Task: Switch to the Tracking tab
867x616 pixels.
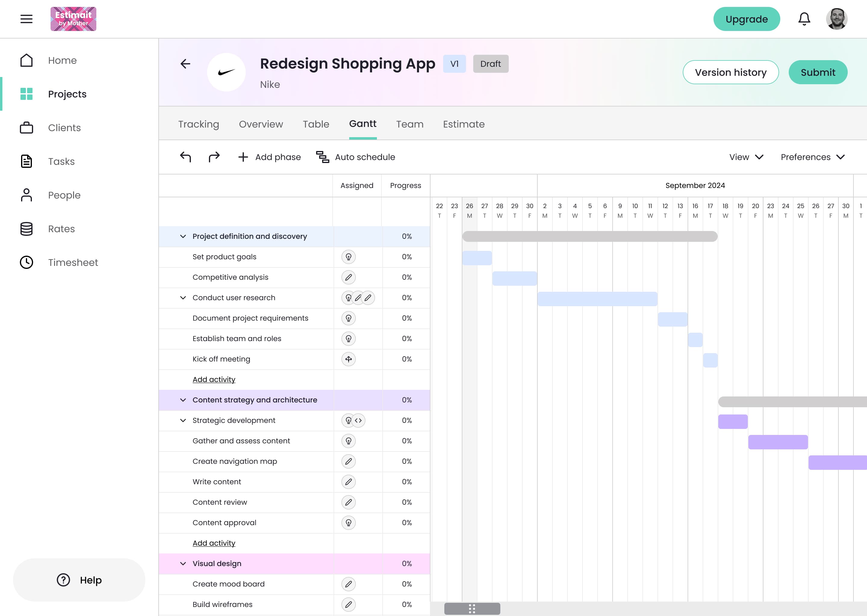Action: [x=198, y=124]
